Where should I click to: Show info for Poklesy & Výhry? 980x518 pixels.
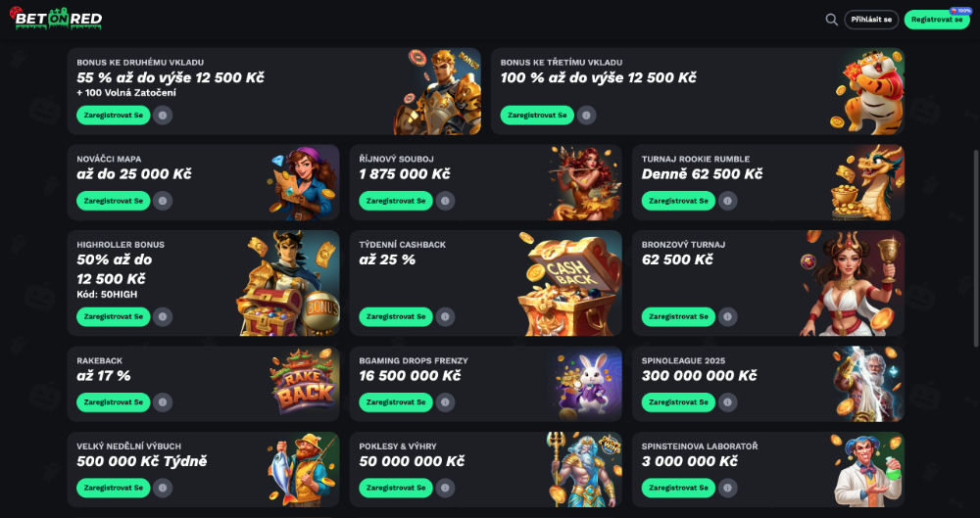(x=445, y=488)
